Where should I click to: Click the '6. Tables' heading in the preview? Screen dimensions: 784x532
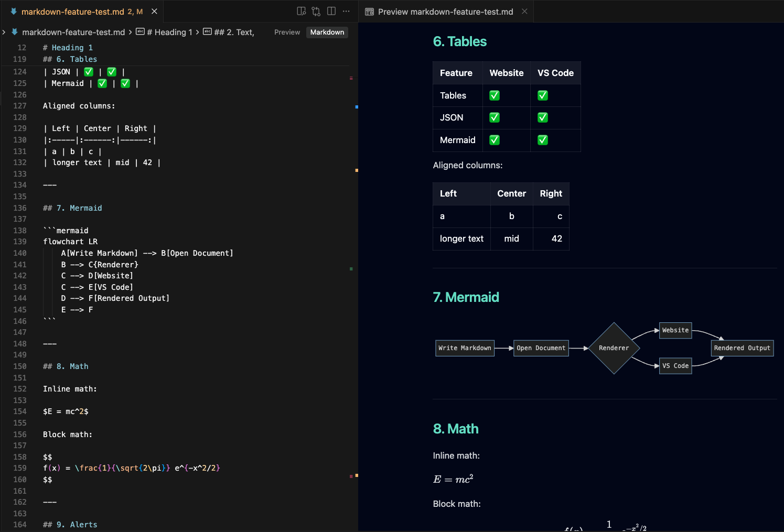coord(460,41)
